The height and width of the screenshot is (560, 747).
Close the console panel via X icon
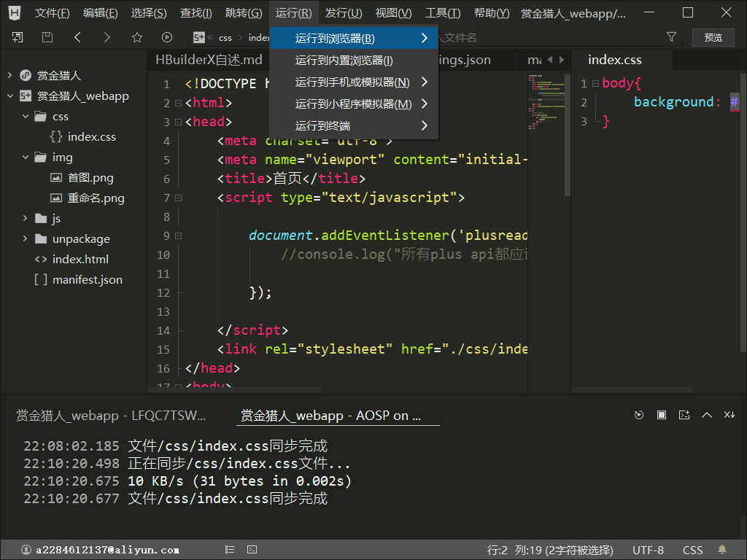point(729,415)
